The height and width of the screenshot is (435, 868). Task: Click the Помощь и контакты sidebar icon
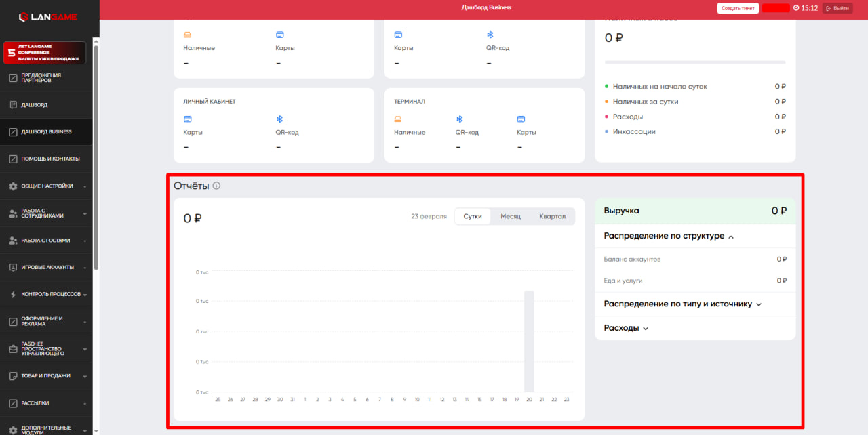click(13, 159)
